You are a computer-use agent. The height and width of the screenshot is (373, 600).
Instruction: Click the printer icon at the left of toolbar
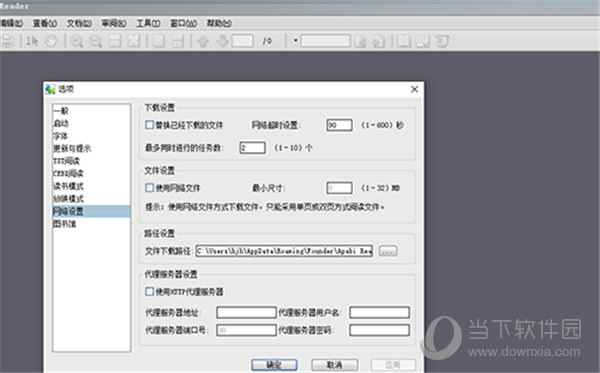pos(8,41)
